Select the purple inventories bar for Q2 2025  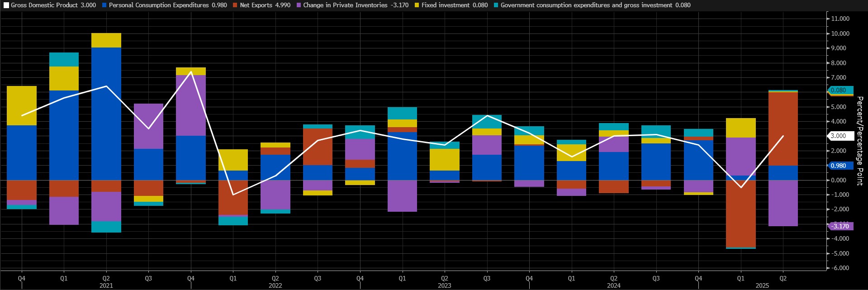pyautogui.click(x=783, y=203)
